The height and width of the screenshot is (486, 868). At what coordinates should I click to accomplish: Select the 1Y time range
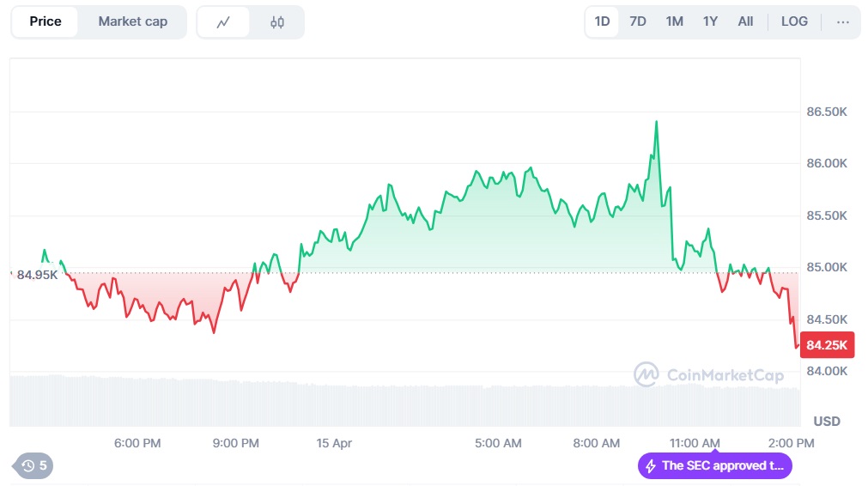(x=710, y=21)
